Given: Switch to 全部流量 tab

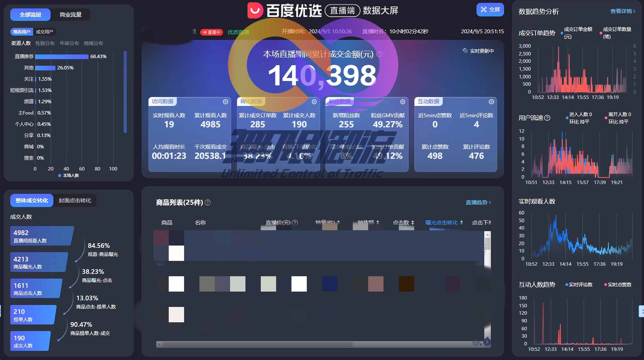Looking at the screenshot, I should (x=30, y=15).
